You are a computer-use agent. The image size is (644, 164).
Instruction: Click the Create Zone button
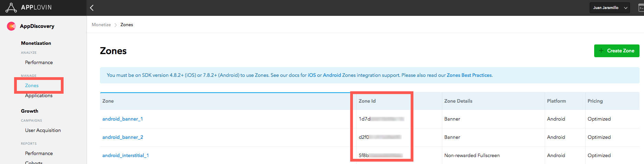point(617,51)
